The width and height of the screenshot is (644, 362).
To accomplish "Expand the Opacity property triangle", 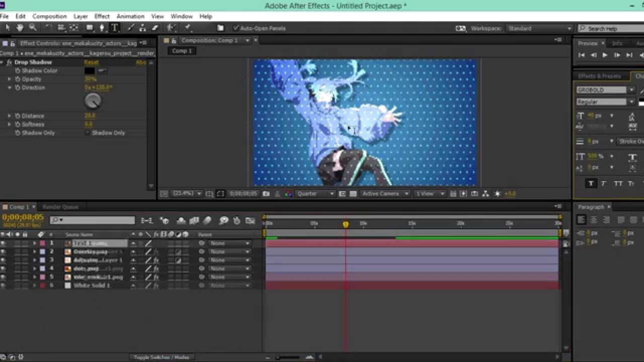I will (9, 79).
